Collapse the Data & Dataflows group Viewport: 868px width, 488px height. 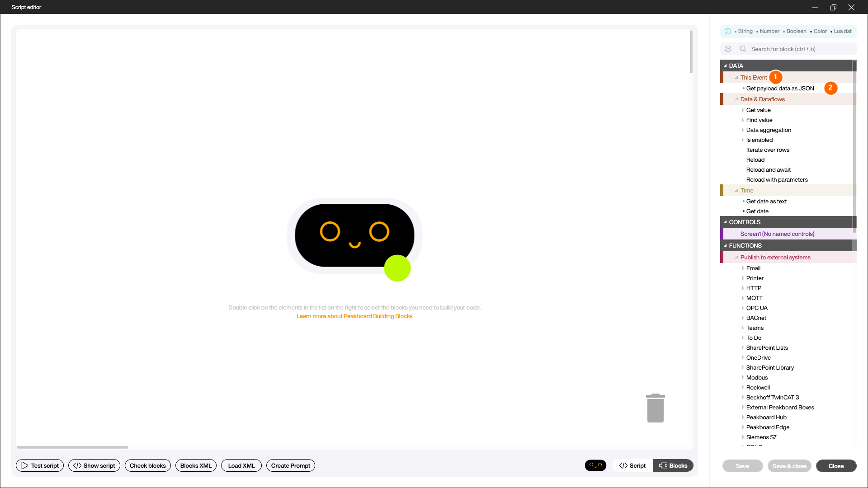click(x=736, y=99)
